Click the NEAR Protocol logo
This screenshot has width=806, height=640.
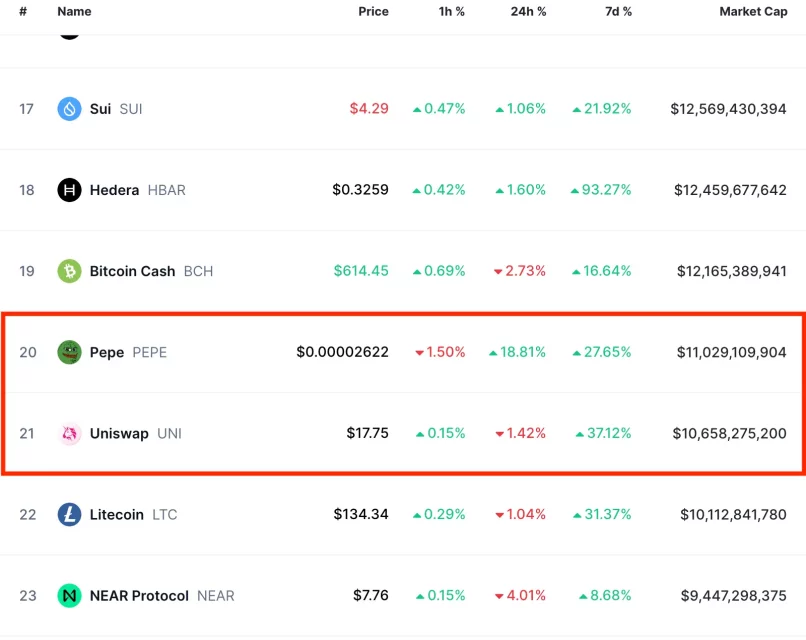pyautogui.click(x=67, y=595)
